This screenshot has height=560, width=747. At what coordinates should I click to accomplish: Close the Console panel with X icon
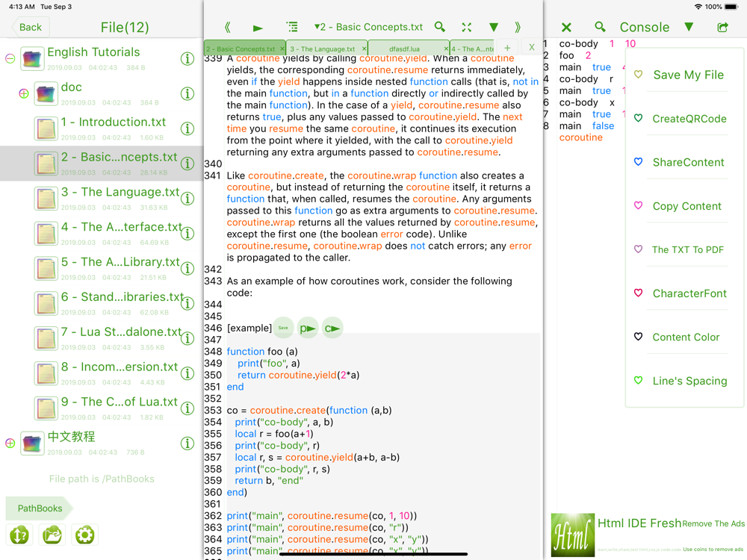click(566, 28)
